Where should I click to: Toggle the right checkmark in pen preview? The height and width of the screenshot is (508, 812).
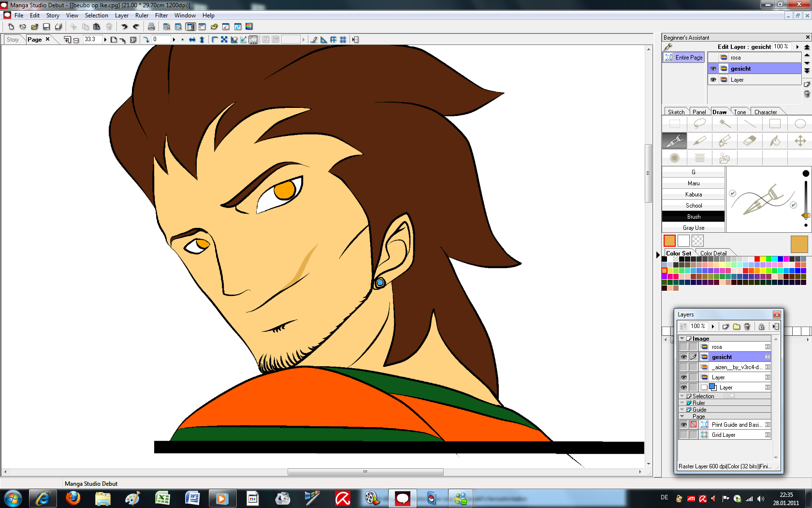(x=794, y=205)
